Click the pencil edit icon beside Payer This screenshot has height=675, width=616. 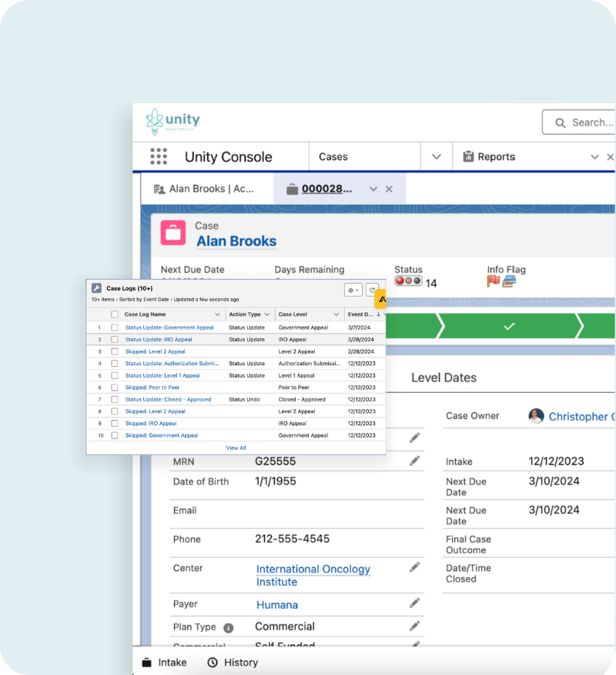415,603
